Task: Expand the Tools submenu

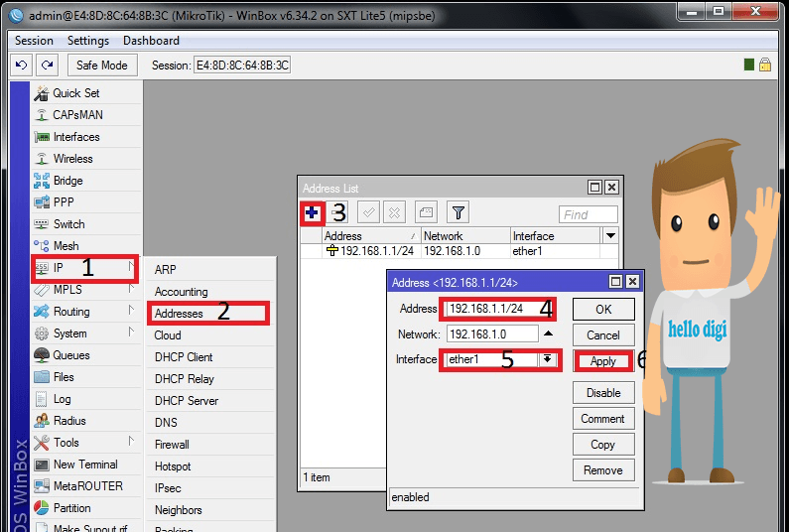Action: pyautogui.click(x=86, y=443)
